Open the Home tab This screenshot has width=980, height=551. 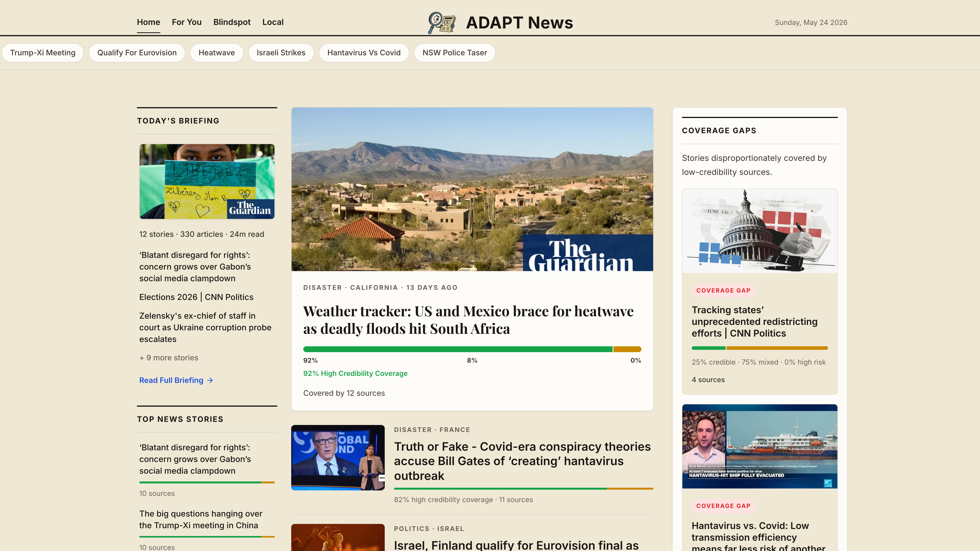[x=148, y=22]
